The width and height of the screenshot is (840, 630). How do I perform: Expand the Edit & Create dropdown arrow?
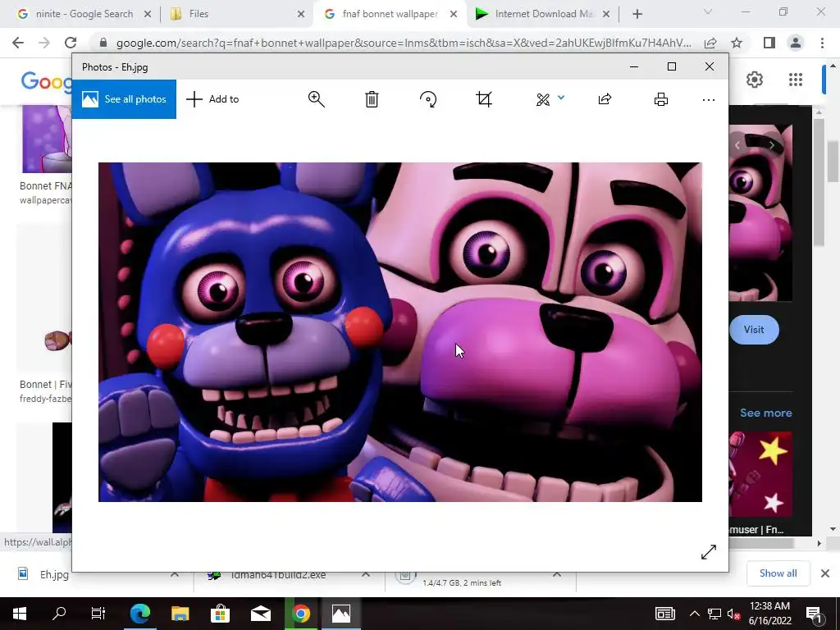(561, 98)
